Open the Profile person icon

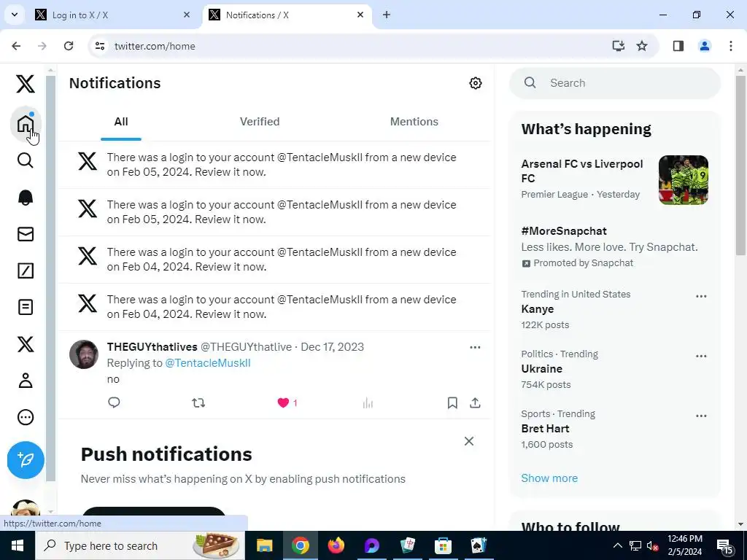[26, 381]
